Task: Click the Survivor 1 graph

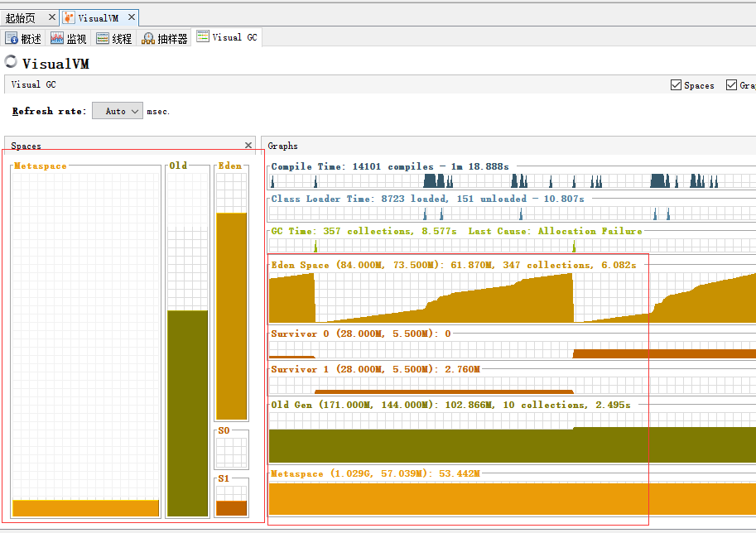Action: 512,386
